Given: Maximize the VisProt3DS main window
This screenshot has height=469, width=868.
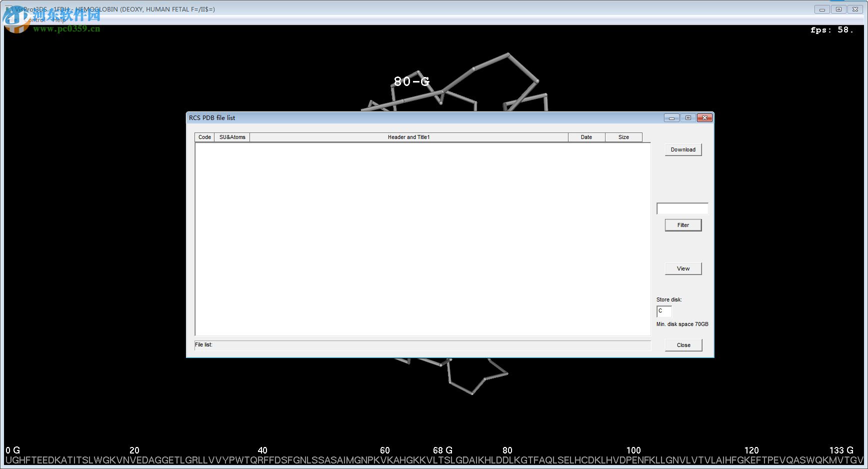Looking at the screenshot, I should pos(838,9).
